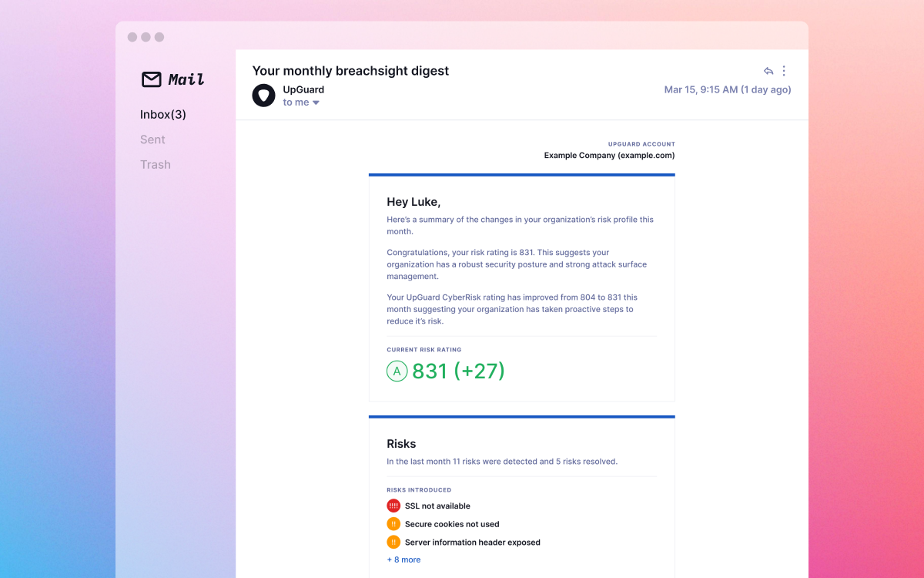Screen dimensions: 924x578
Task: Click the Server information header severity icon
Action: click(x=393, y=542)
